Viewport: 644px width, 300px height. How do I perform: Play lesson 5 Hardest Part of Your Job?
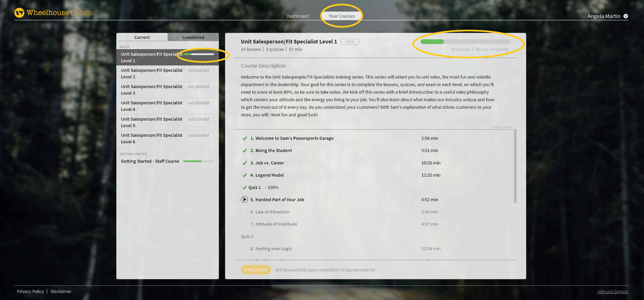click(244, 199)
